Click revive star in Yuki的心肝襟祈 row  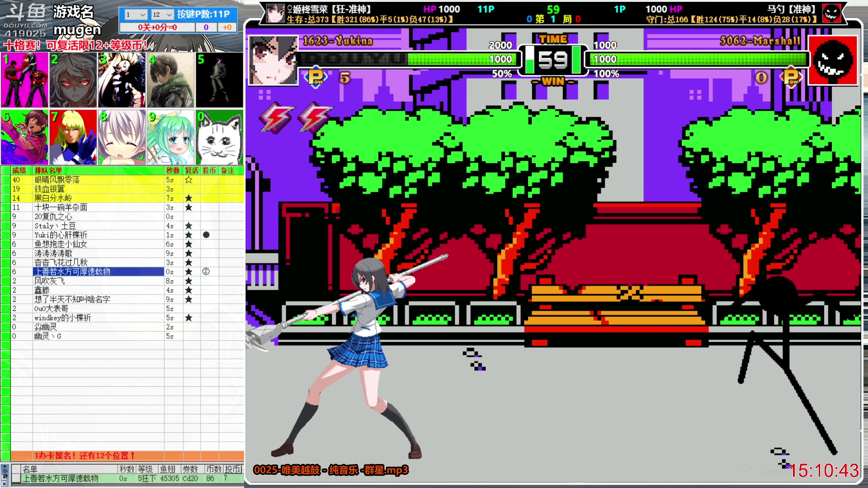coord(189,235)
